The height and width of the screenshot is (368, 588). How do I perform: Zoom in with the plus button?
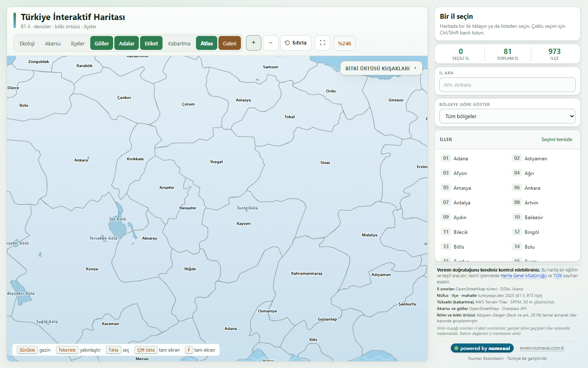(253, 43)
